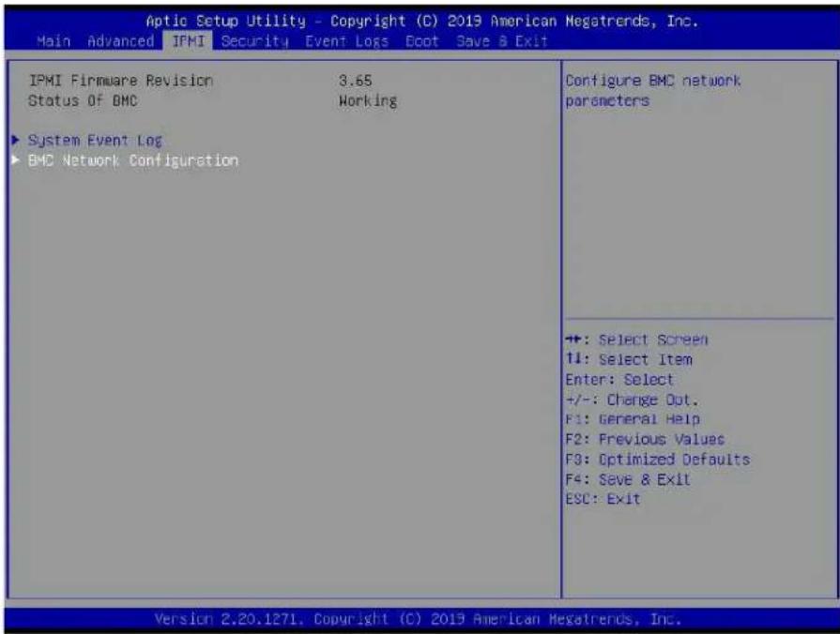Click the Version 2.20.1271 footer text

tap(418, 620)
